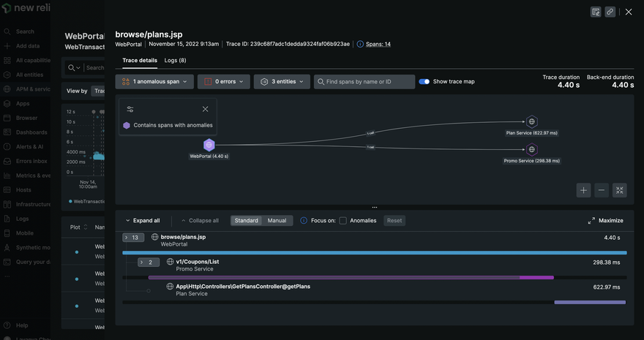Screen dimensions: 644x340
Task: Select the Promo Service node in map
Action: click(532, 149)
